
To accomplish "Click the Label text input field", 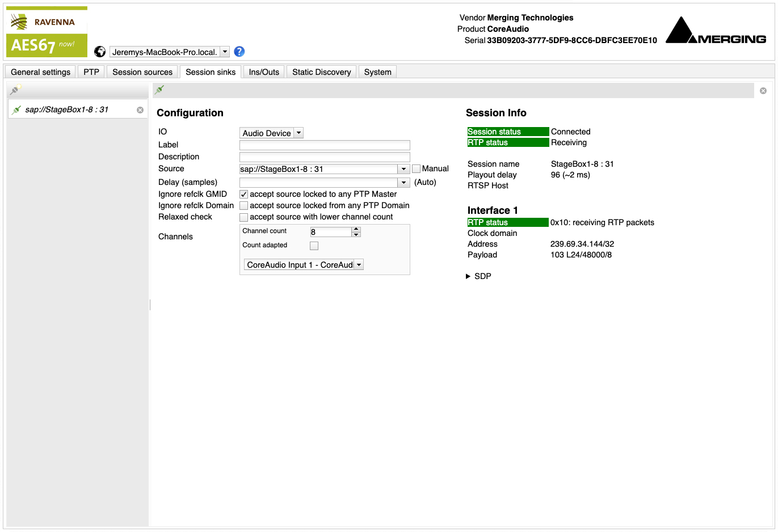I will (x=325, y=145).
